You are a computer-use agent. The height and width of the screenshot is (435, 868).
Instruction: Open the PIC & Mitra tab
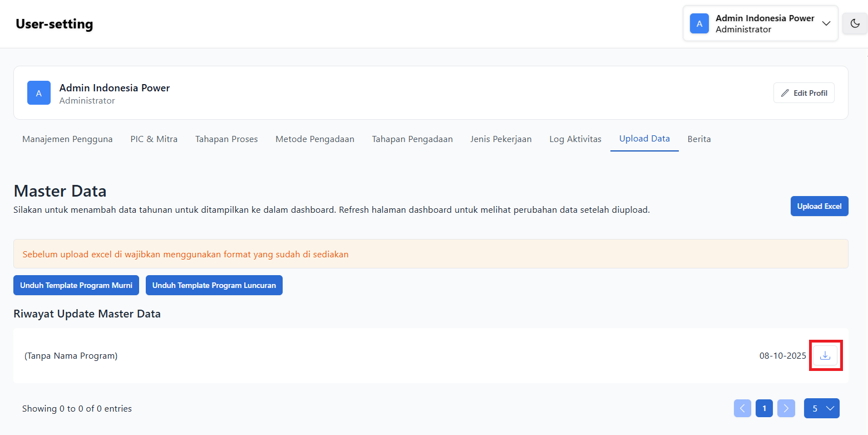tap(154, 139)
